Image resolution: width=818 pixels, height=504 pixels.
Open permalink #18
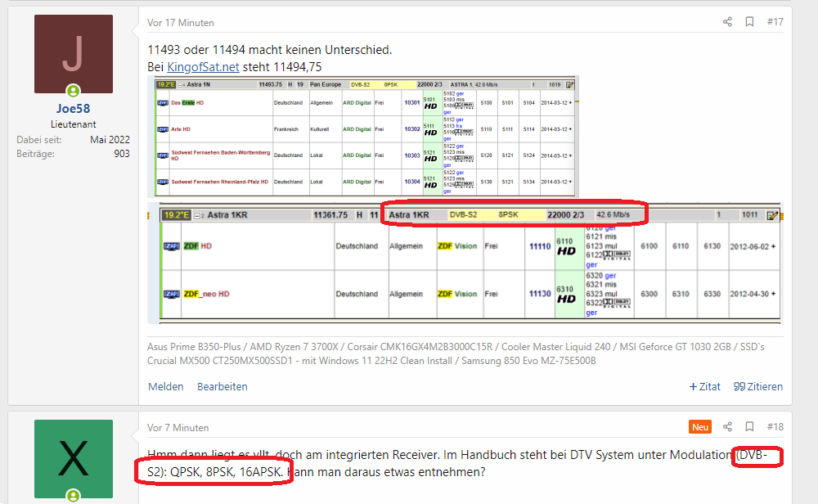775,427
